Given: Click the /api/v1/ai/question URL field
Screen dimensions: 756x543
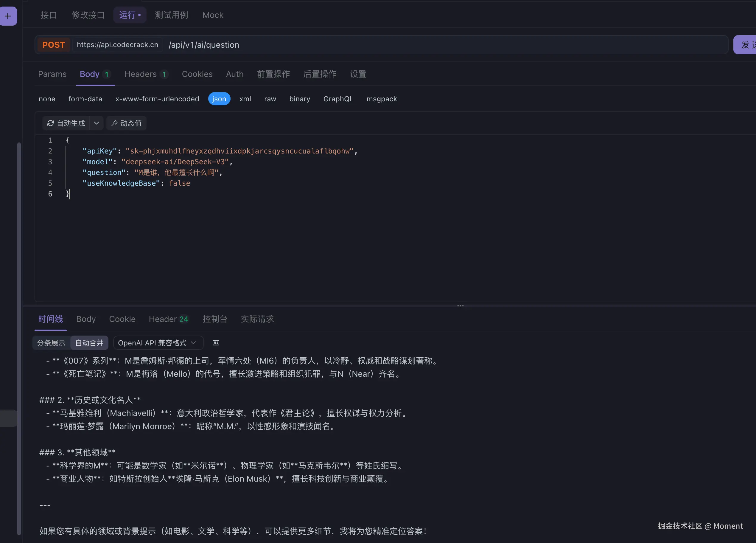Looking at the screenshot, I should tap(204, 45).
